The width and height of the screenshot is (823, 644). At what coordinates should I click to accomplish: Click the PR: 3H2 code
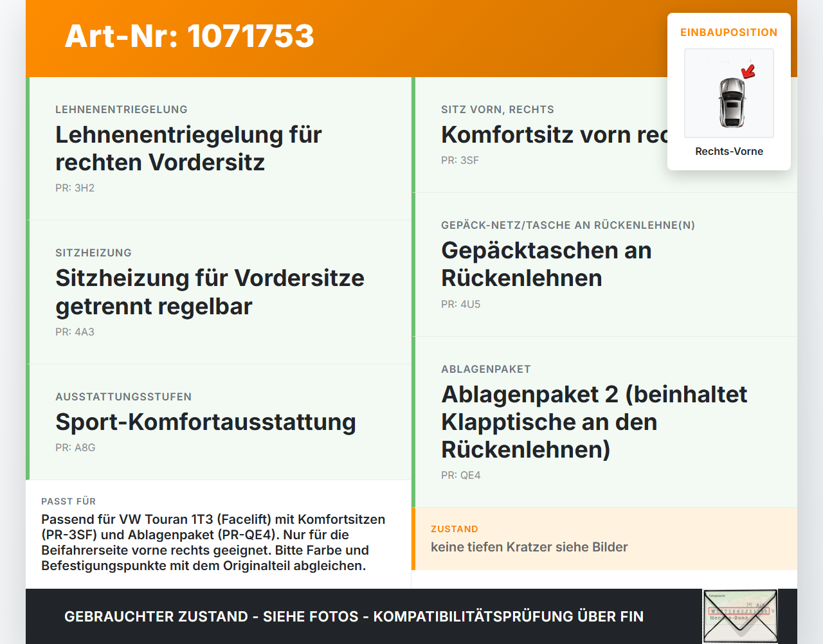pos(75,188)
